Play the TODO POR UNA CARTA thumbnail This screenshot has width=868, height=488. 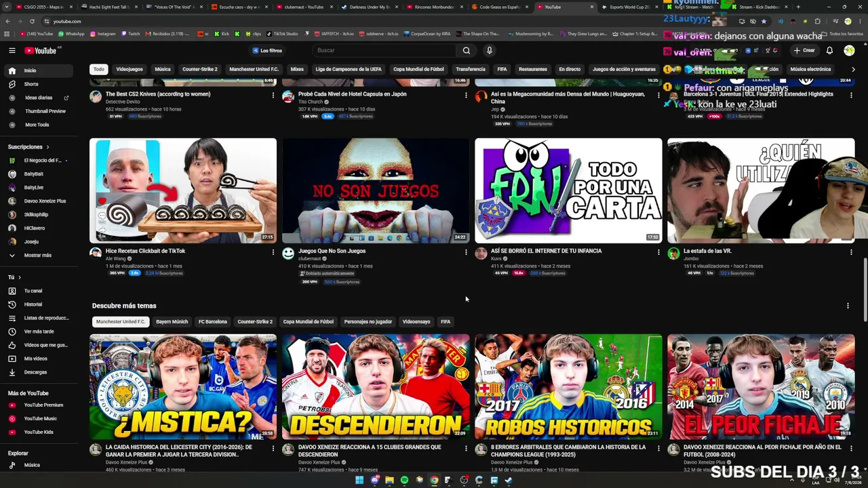(x=568, y=190)
